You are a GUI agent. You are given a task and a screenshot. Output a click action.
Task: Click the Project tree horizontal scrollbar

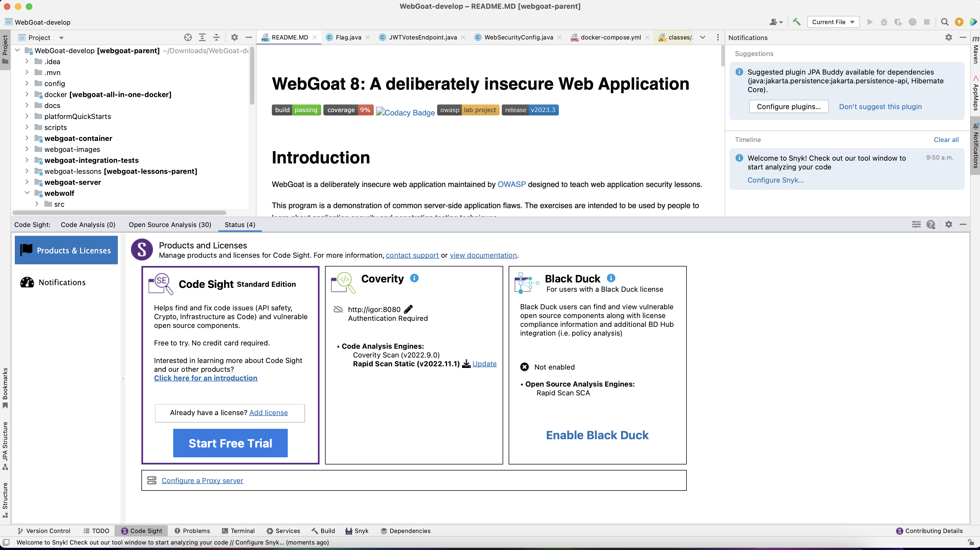tap(119, 213)
